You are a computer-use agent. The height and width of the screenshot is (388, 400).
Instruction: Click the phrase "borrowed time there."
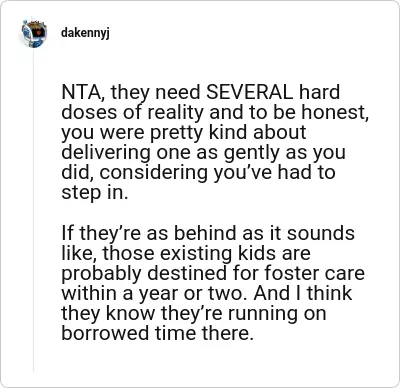(156, 333)
